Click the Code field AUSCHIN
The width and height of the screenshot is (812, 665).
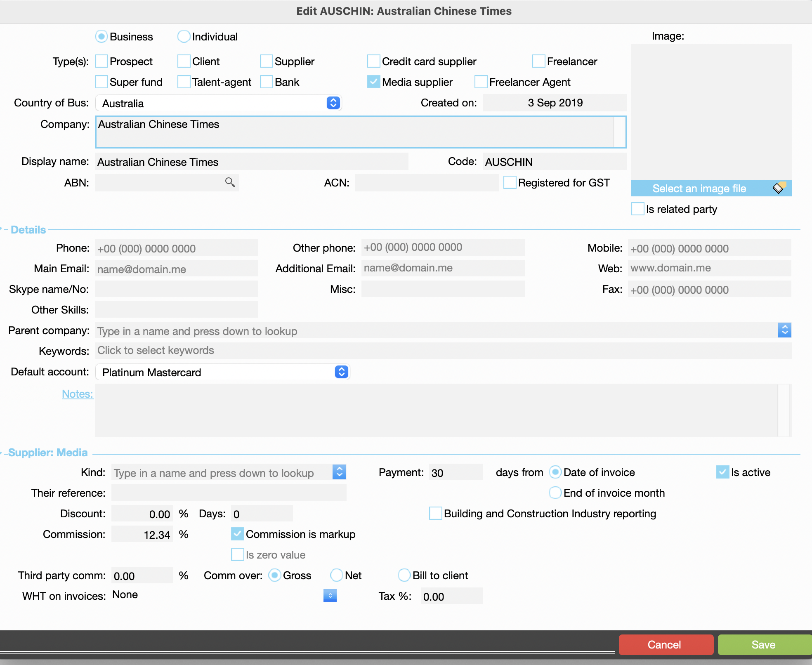point(555,162)
